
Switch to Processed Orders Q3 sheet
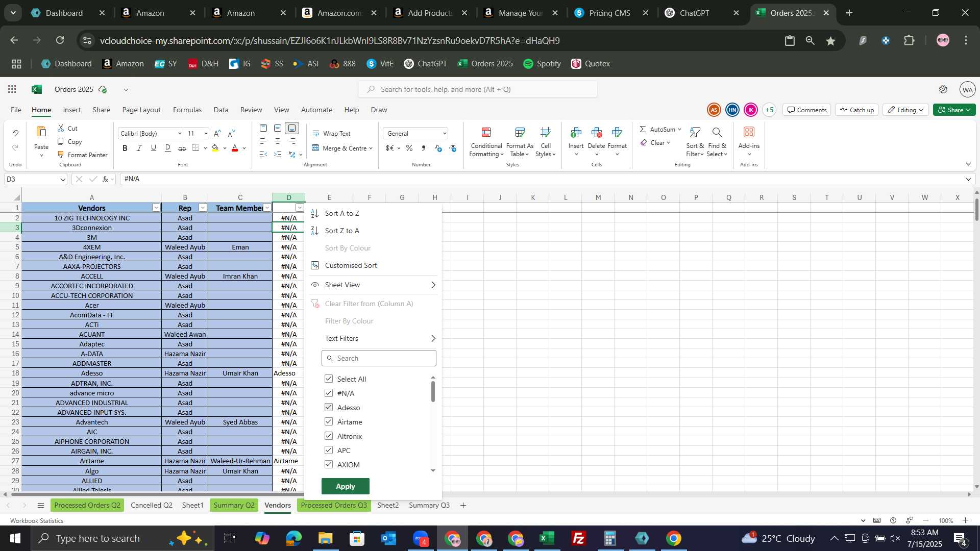pyautogui.click(x=334, y=505)
